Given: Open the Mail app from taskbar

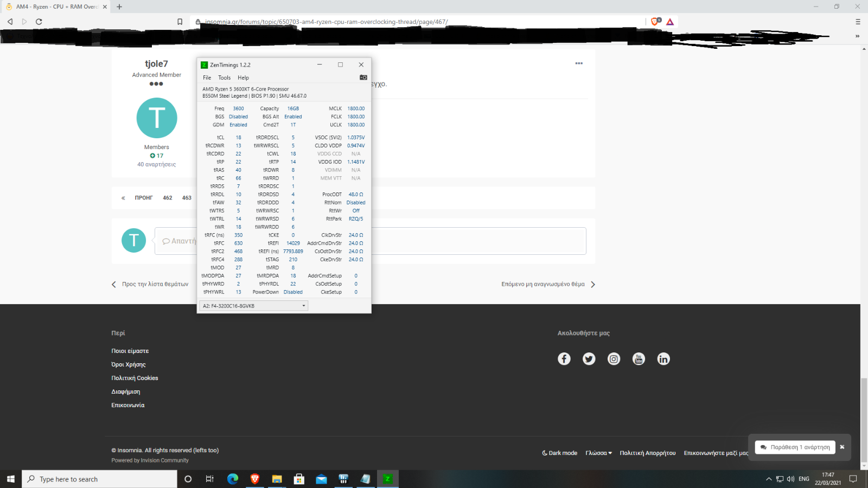Looking at the screenshot, I should click(321, 479).
